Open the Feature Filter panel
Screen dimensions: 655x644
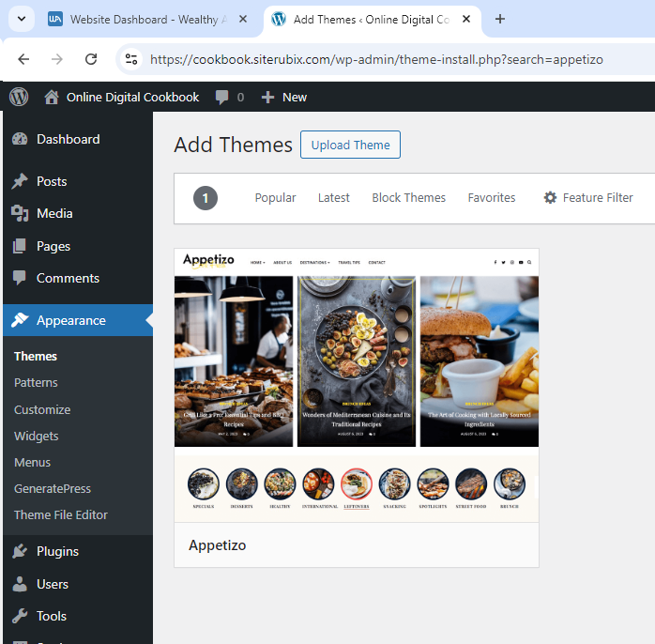click(x=588, y=197)
